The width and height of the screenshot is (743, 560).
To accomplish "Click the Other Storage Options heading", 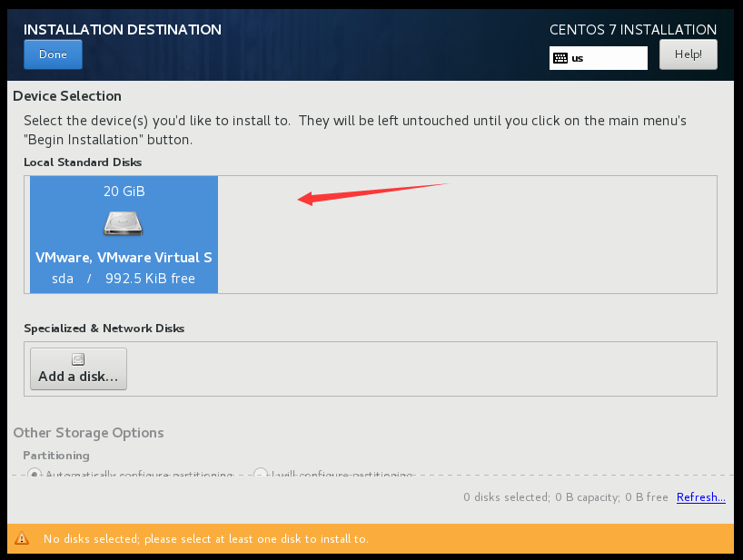I will tap(89, 433).
